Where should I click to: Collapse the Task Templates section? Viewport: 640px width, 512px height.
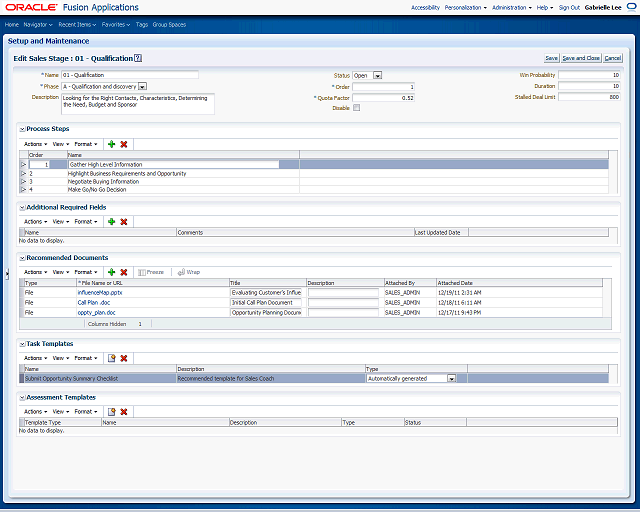22,344
